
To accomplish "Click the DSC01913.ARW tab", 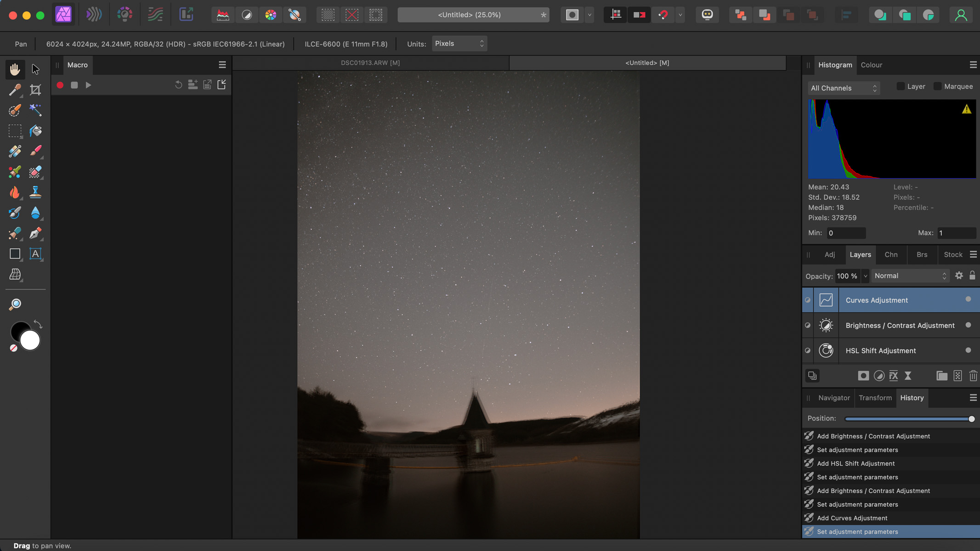I will pos(370,62).
